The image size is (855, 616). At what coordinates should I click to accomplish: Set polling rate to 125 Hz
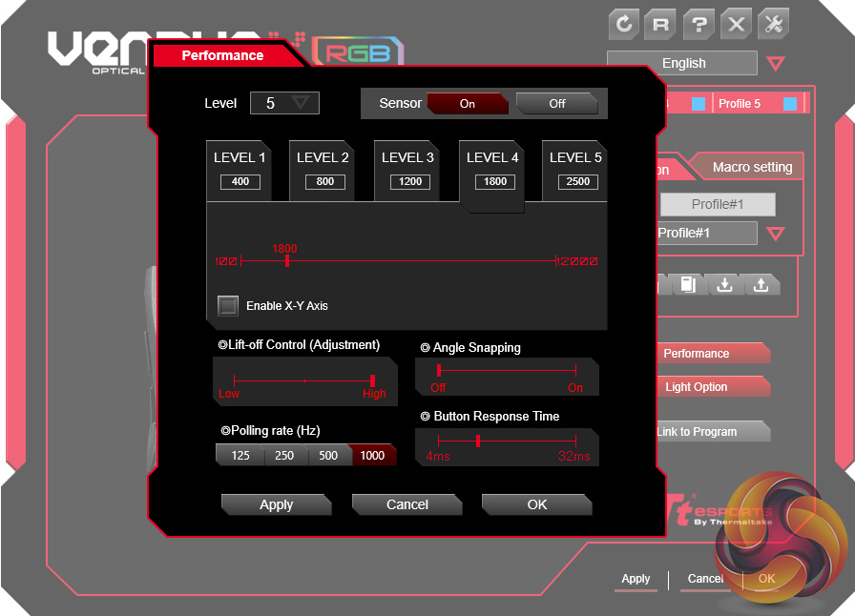click(x=240, y=455)
